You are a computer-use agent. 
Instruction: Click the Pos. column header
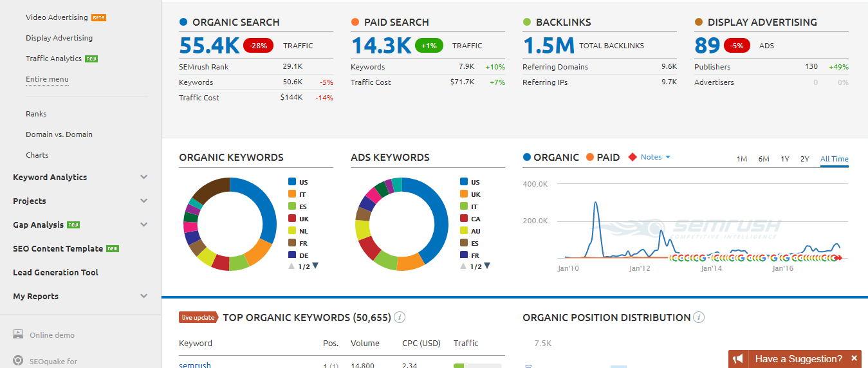331,343
